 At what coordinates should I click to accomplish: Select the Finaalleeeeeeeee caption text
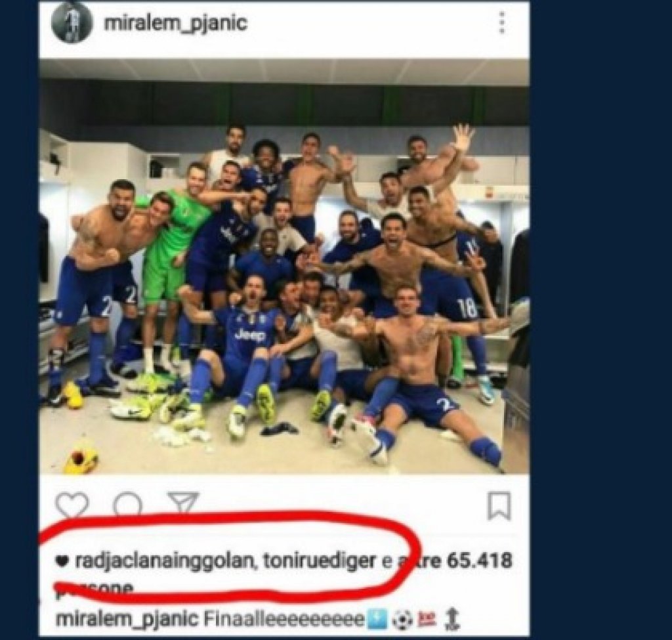(x=283, y=619)
